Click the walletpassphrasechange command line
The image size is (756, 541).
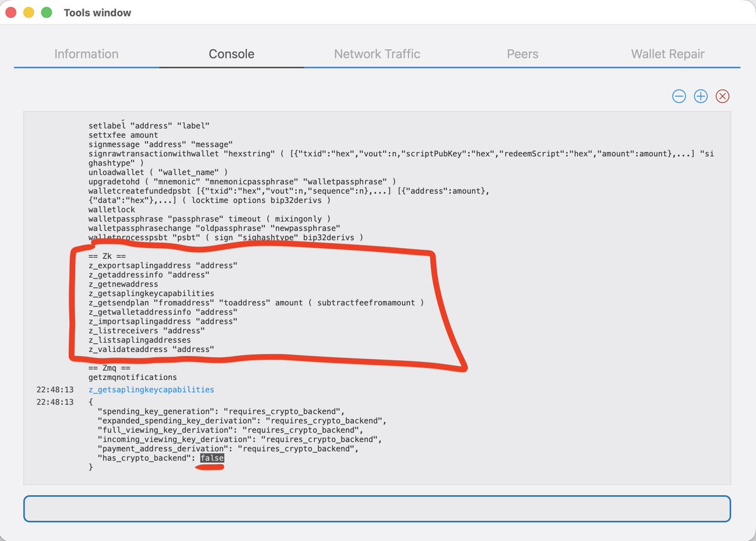point(214,228)
